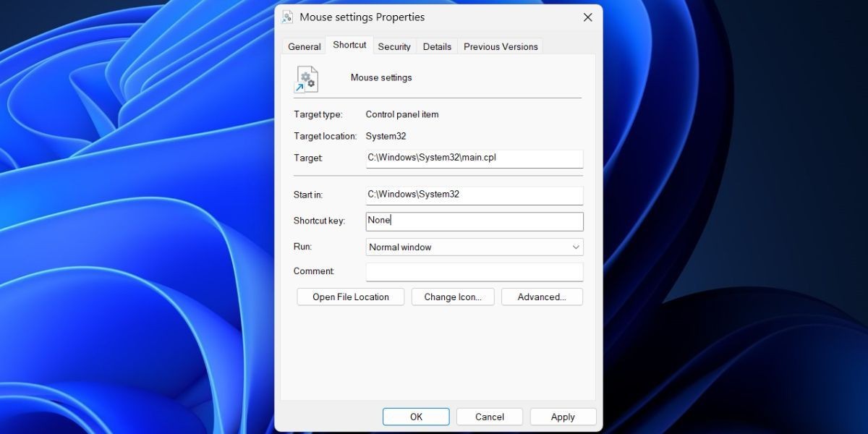Select the Shortcut tab

(x=349, y=45)
